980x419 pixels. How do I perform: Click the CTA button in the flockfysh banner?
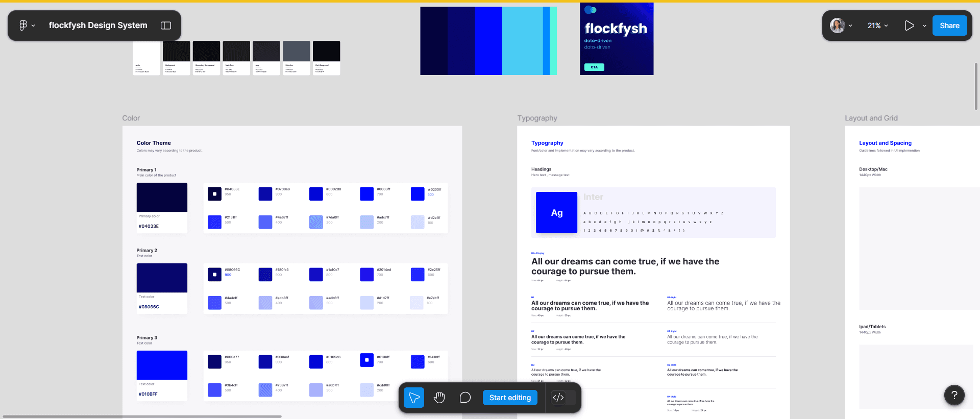[x=594, y=67]
